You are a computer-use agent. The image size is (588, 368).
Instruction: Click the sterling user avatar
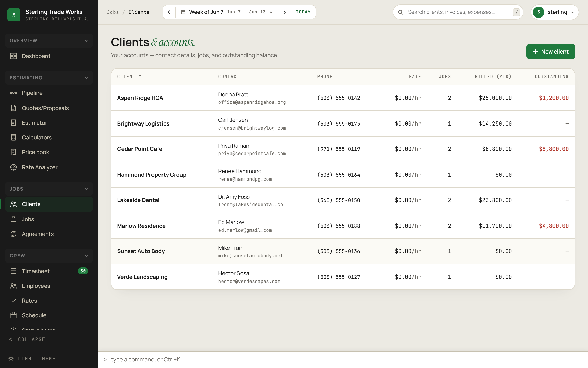538,12
